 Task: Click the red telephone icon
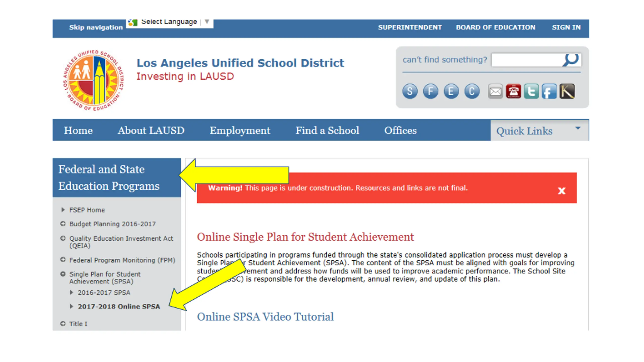(513, 91)
